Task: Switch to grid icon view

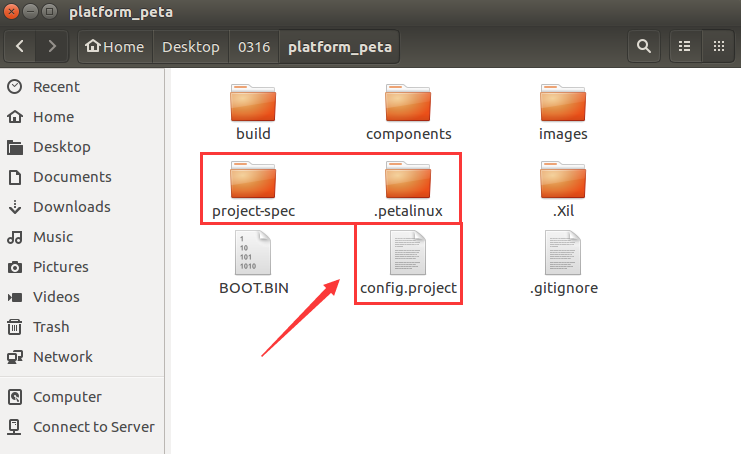Action: (719, 46)
